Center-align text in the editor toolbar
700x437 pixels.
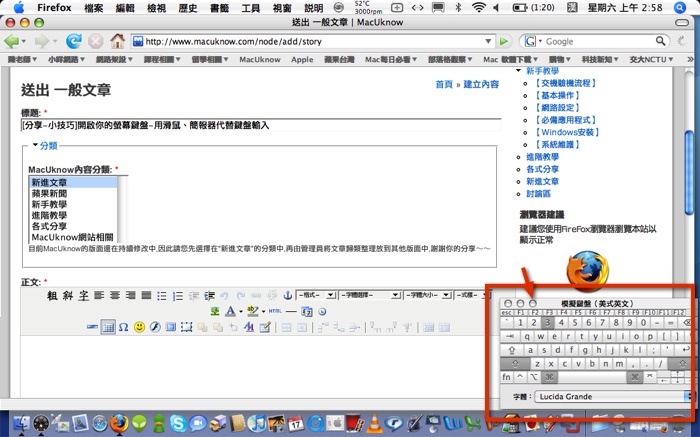click(x=115, y=295)
